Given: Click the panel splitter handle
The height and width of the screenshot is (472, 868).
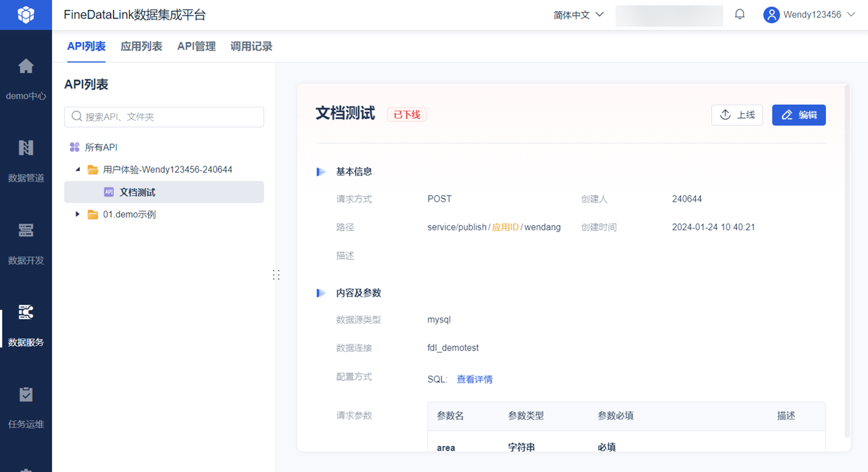Looking at the screenshot, I should tap(276, 275).
